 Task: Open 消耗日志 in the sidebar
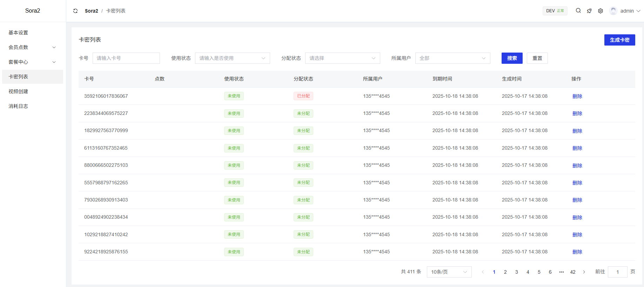[x=18, y=106]
